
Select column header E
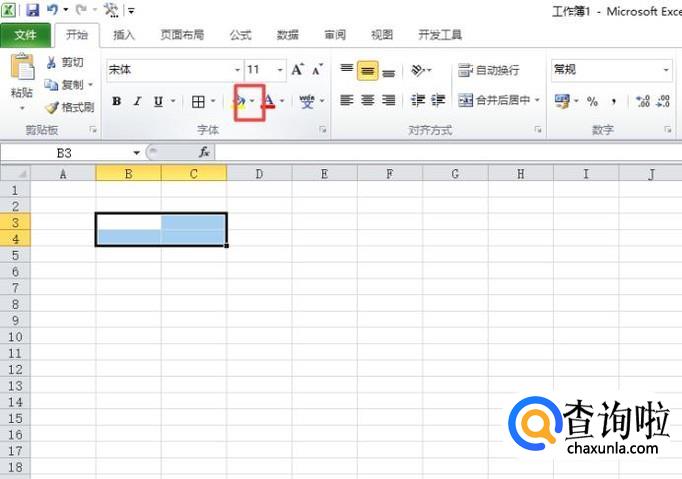324,174
